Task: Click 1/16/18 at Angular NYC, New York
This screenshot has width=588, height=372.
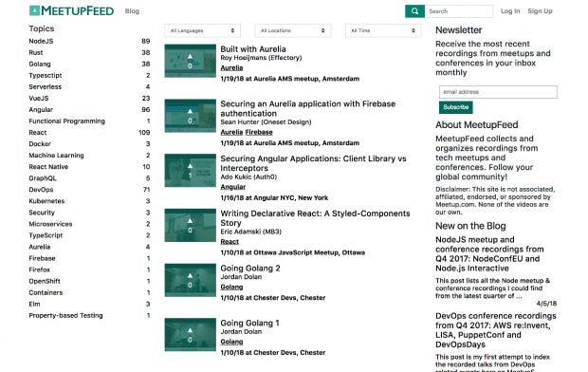Action: pyautogui.click(x=274, y=197)
